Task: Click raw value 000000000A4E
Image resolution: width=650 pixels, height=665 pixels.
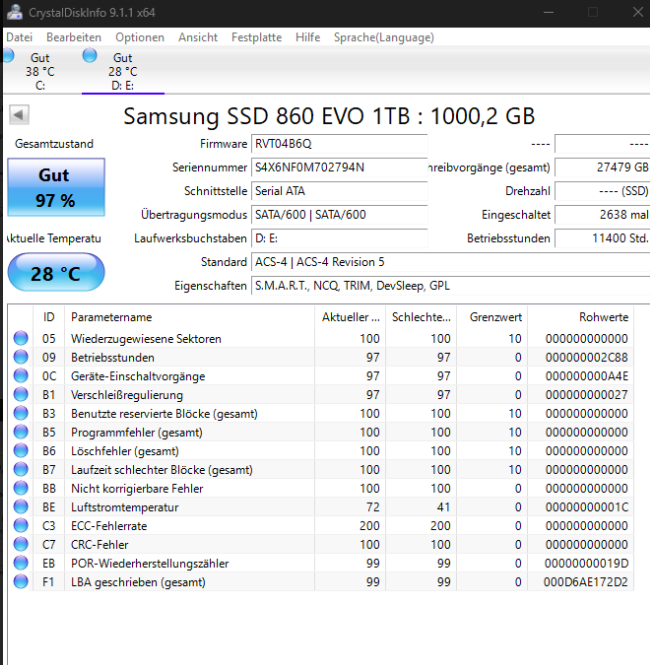Action: pyautogui.click(x=586, y=376)
